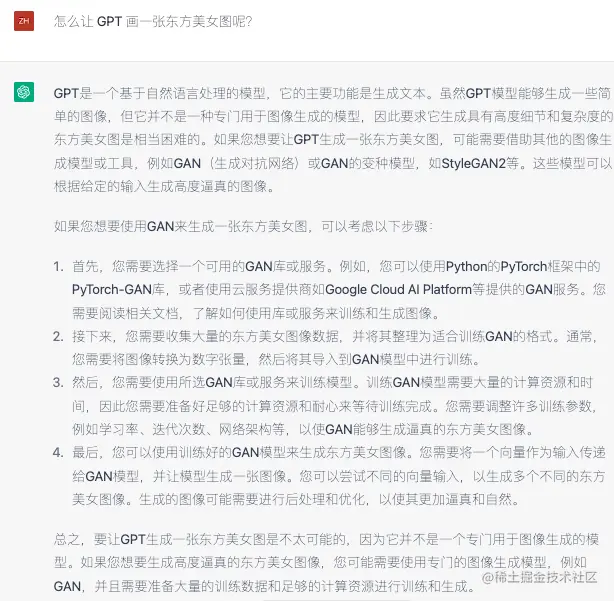Viewport: 614px width, 601px height.
Task: Click the line "根据给定的输入生成高度逼真的图像。"
Action: click(x=164, y=186)
